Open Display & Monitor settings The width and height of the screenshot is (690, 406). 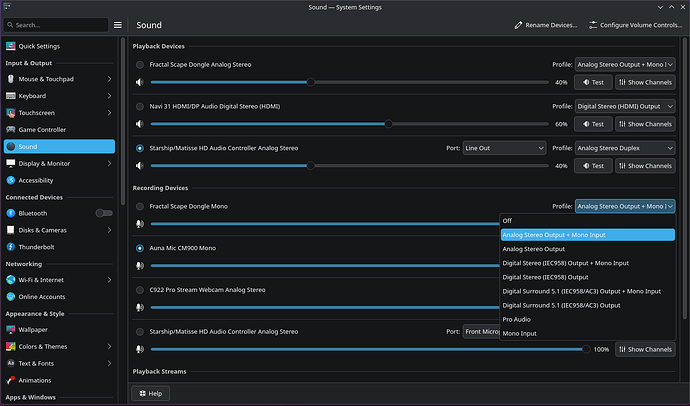59,164
